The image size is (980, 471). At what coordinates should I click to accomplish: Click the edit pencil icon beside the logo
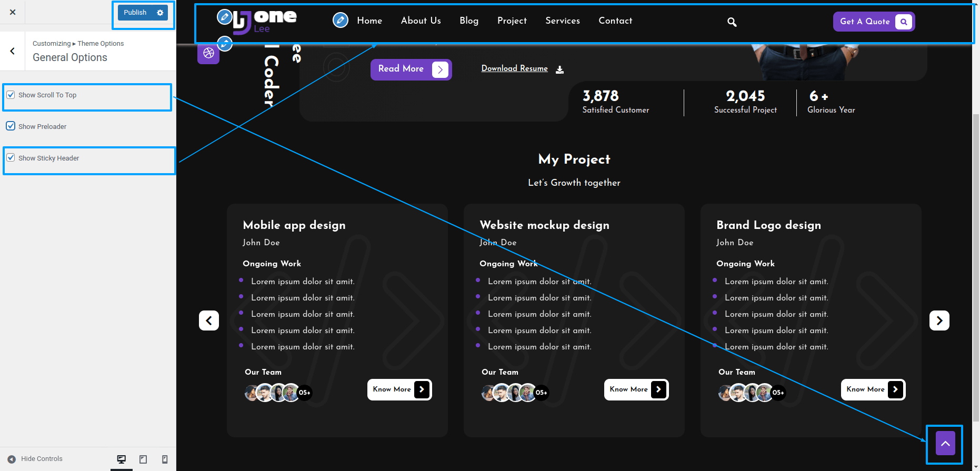(224, 17)
